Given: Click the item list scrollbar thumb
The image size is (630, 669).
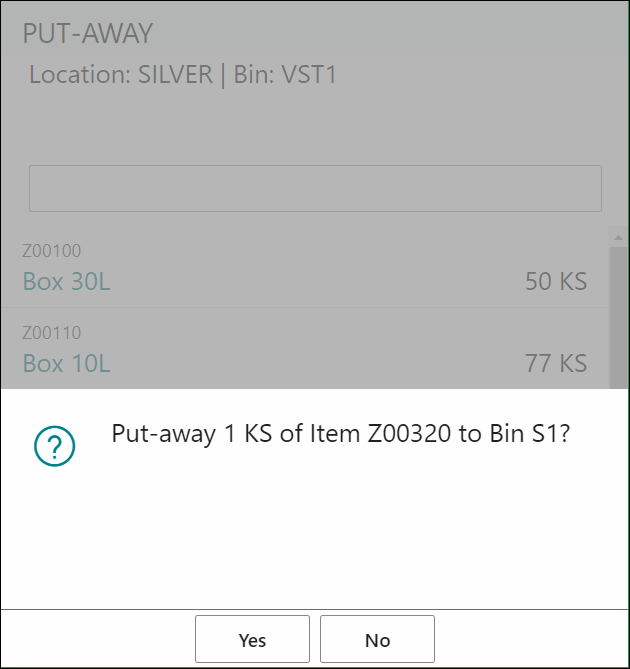Looking at the screenshot, I should (x=618, y=318).
